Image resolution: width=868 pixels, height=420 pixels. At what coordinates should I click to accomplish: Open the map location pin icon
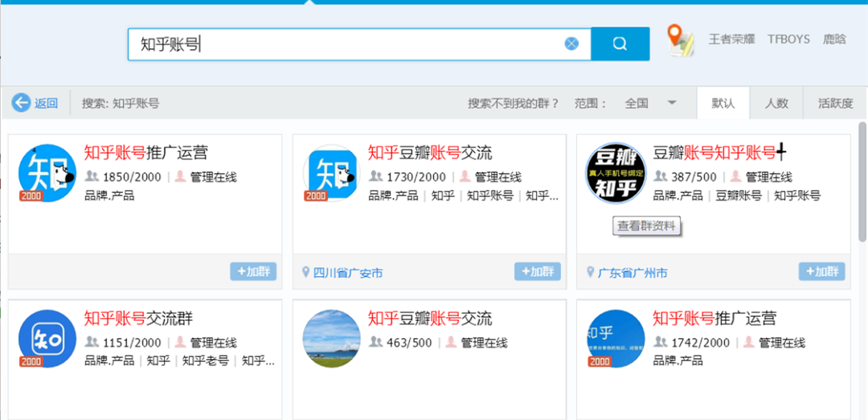tap(681, 40)
